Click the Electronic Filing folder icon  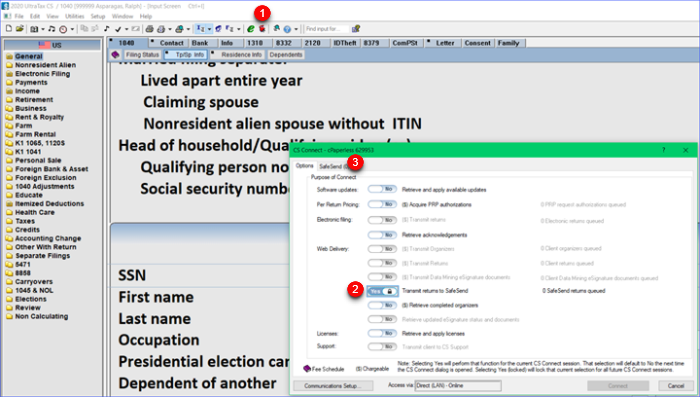click(x=9, y=74)
